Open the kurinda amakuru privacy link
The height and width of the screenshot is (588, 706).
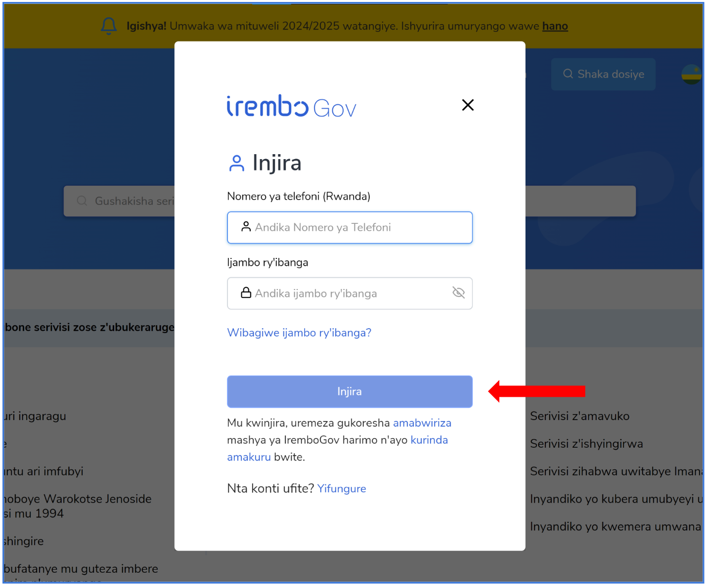[x=338, y=448]
